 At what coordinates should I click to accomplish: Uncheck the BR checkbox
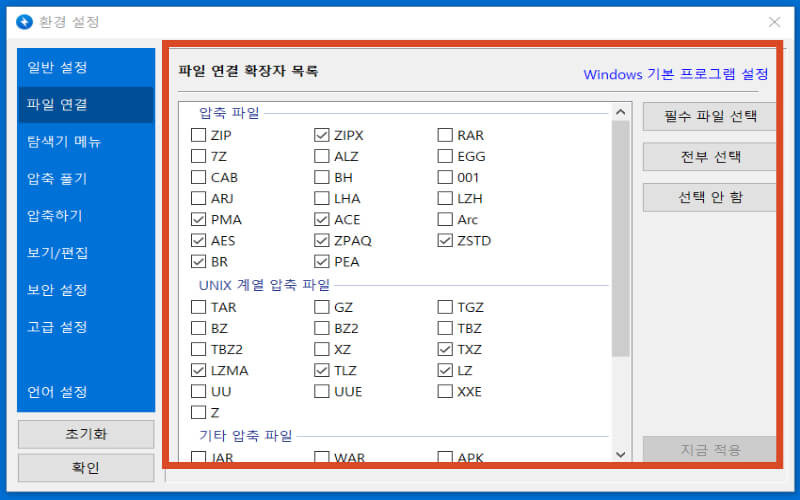pyautogui.click(x=198, y=262)
